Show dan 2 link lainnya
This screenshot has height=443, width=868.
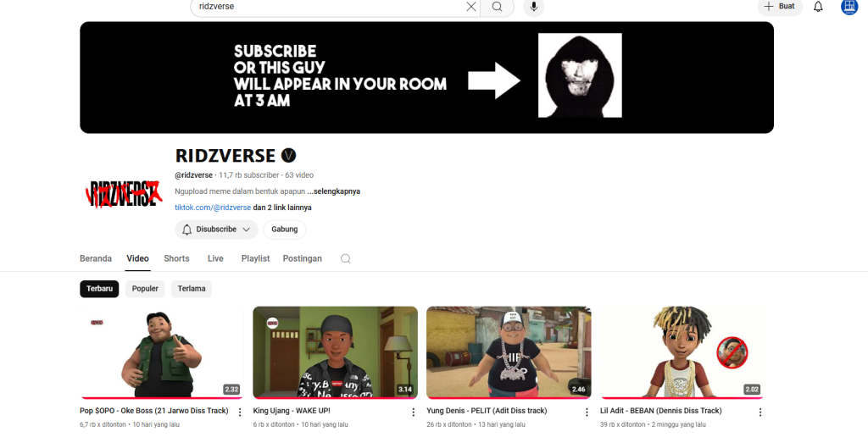(x=282, y=208)
